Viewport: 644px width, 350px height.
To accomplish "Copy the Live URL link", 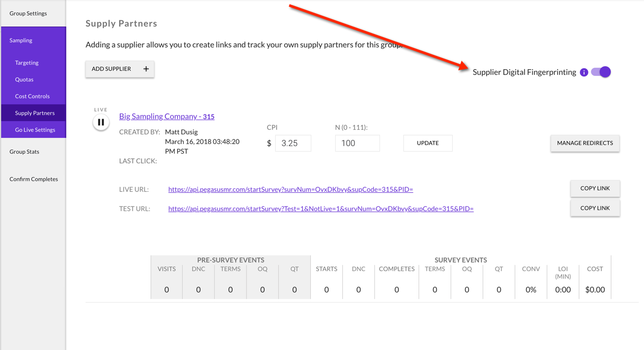I will 595,188.
